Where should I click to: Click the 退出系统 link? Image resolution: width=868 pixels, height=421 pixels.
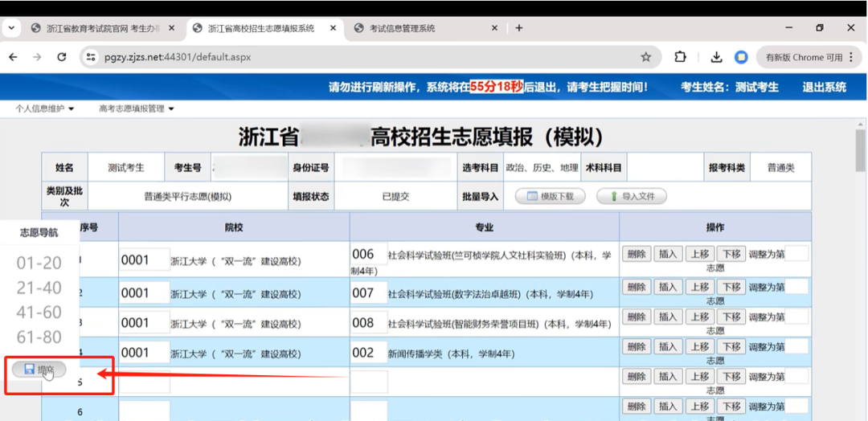tap(825, 87)
